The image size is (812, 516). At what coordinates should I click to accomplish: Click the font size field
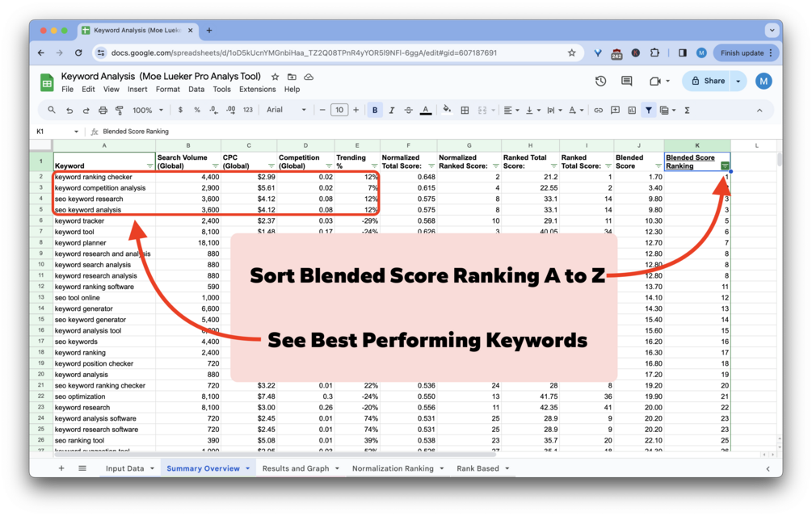click(339, 111)
